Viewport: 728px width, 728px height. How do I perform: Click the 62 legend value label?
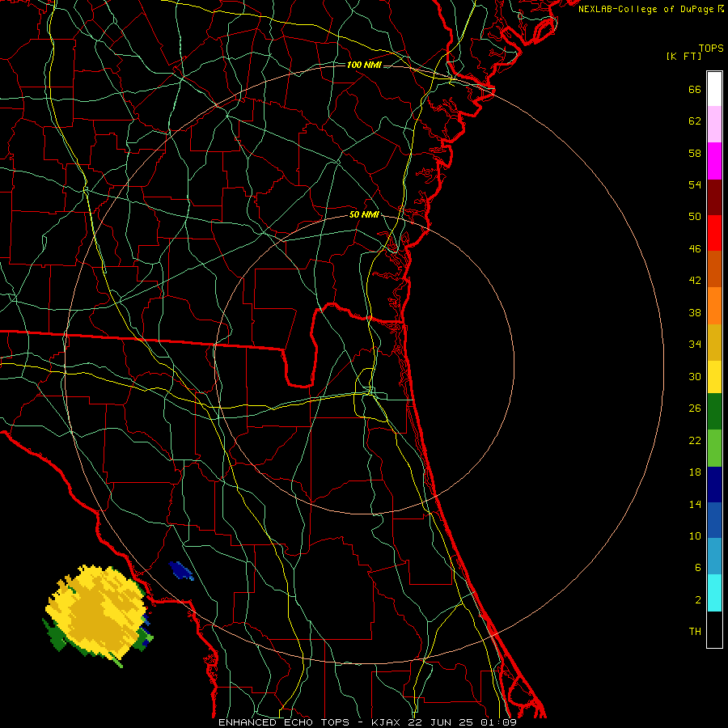(695, 121)
